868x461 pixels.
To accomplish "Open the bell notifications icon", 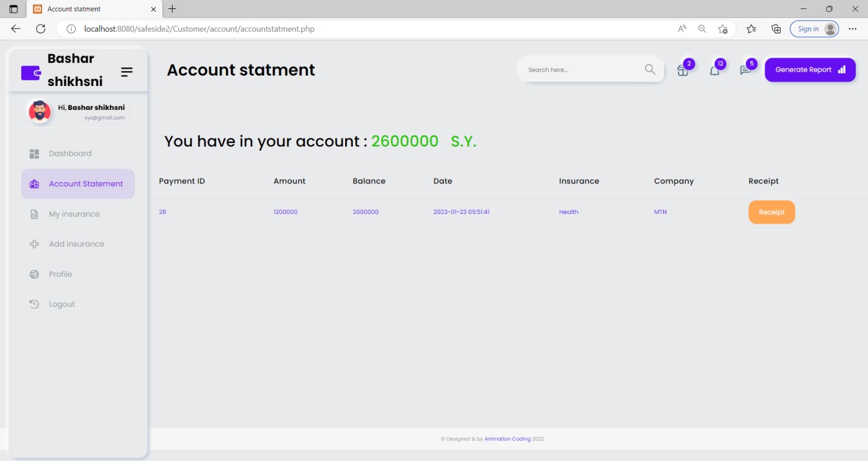I will tap(714, 70).
